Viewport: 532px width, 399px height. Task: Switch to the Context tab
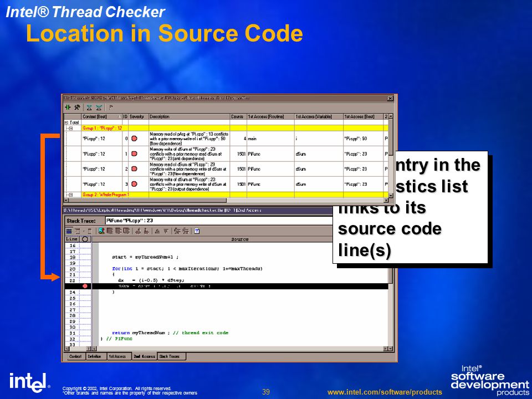pyautogui.click(x=75, y=356)
